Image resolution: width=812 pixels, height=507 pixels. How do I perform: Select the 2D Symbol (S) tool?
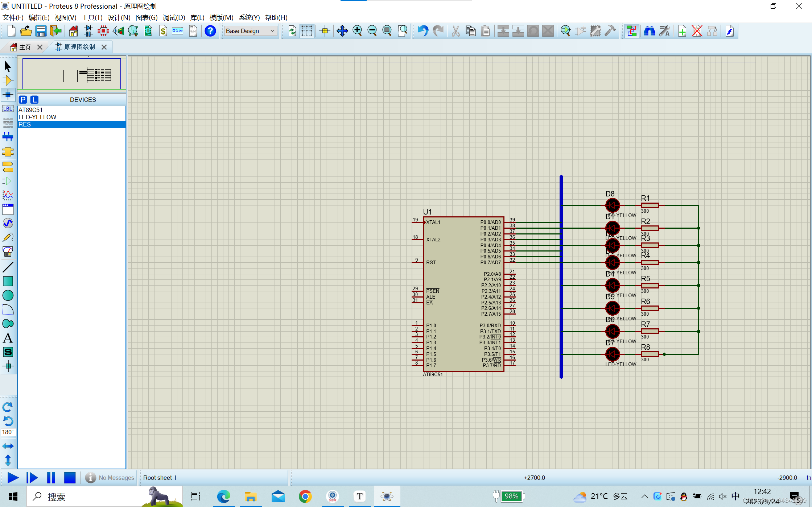[x=8, y=352]
